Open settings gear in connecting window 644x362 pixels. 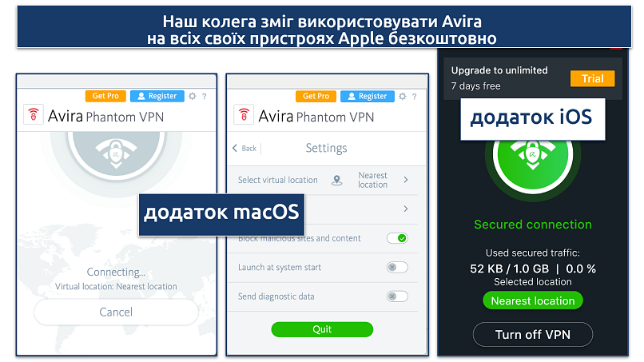(193, 96)
